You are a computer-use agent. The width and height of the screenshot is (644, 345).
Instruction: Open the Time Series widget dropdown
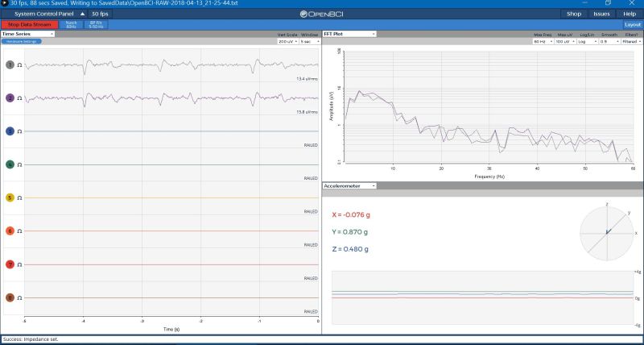27,34
